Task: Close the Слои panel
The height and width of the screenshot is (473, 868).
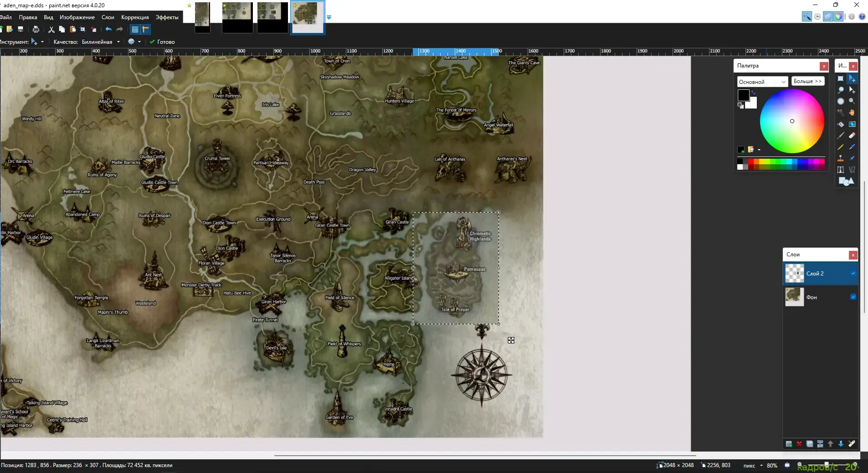Action: click(853, 255)
